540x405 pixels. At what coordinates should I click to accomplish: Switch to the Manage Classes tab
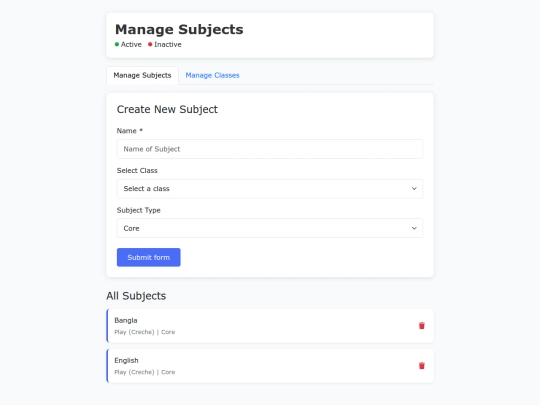(212, 75)
